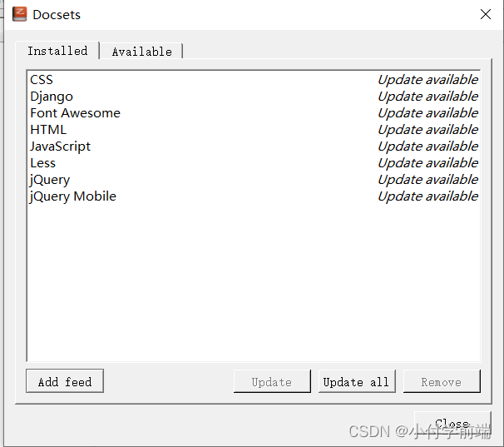Select the Less docset

point(254,163)
